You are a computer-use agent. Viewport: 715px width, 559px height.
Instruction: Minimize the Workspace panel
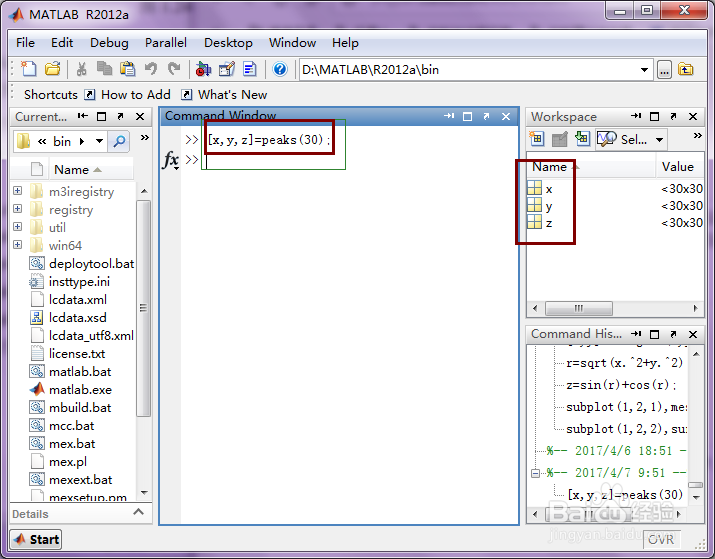click(636, 116)
